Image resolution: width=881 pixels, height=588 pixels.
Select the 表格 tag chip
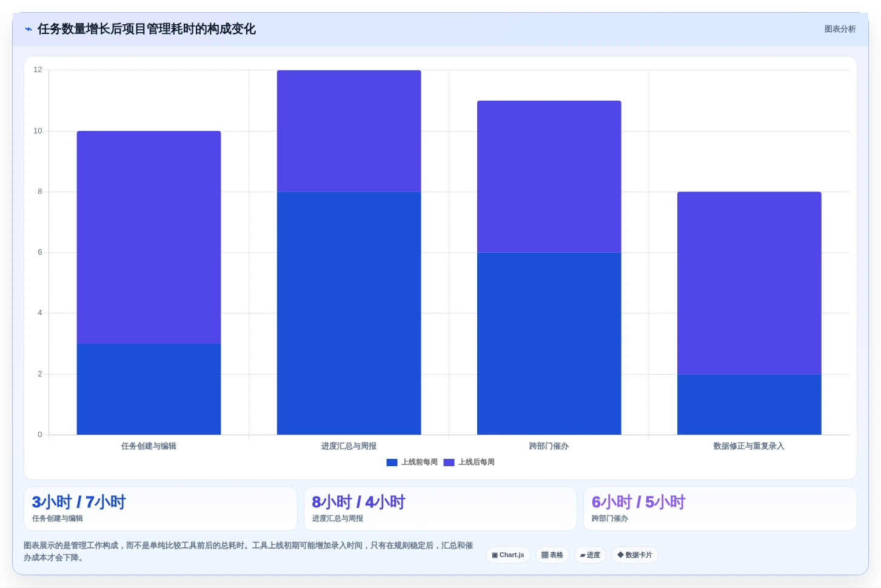tap(552, 555)
